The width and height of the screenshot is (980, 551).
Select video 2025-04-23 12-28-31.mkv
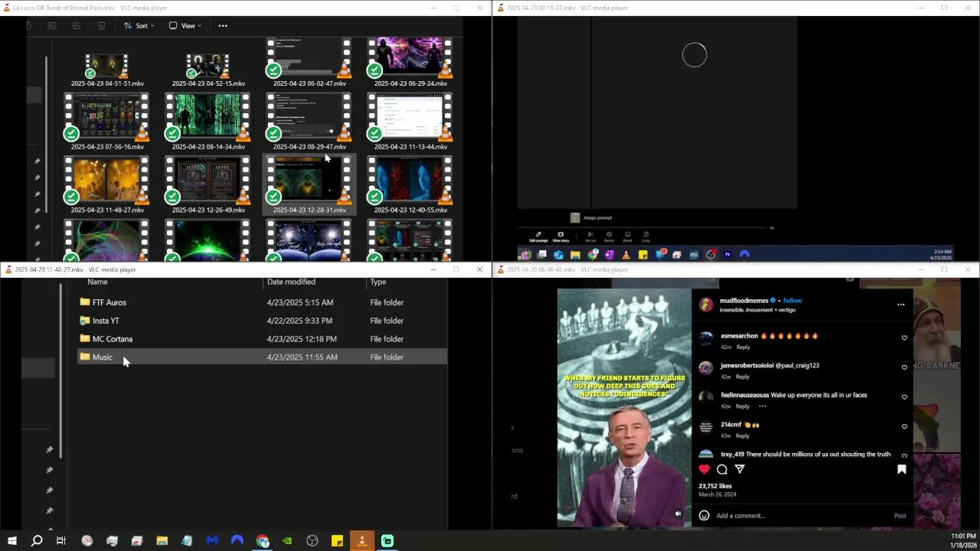(x=309, y=185)
